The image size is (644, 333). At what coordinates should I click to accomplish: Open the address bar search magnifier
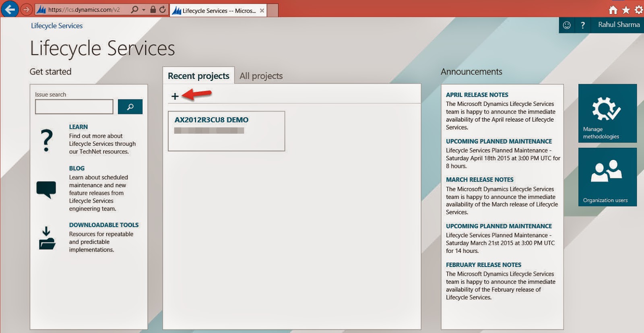pyautogui.click(x=135, y=9)
